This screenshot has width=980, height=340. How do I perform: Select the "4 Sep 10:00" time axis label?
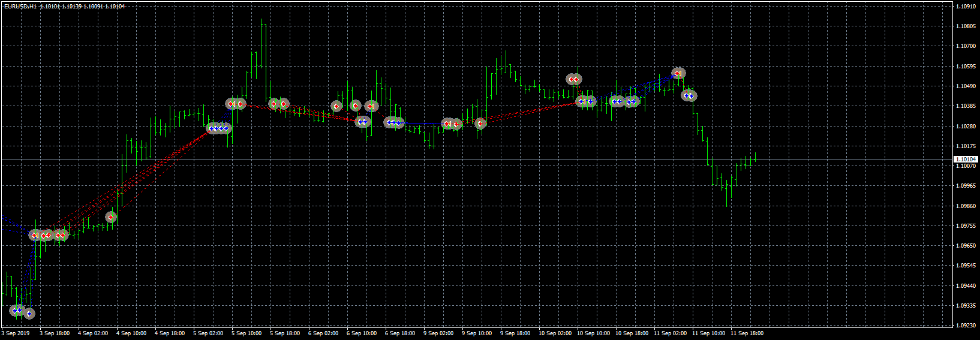[131, 333]
